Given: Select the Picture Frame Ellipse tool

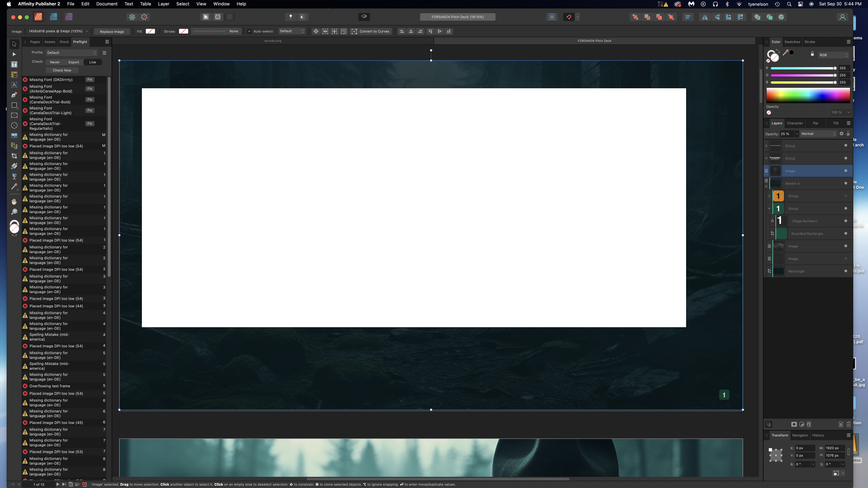Looking at the screenshot, I should (14, 125).
